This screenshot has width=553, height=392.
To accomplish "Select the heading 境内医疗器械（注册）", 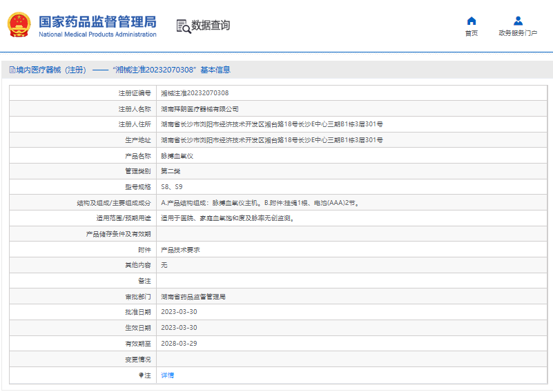I will (x=51, y=70).
